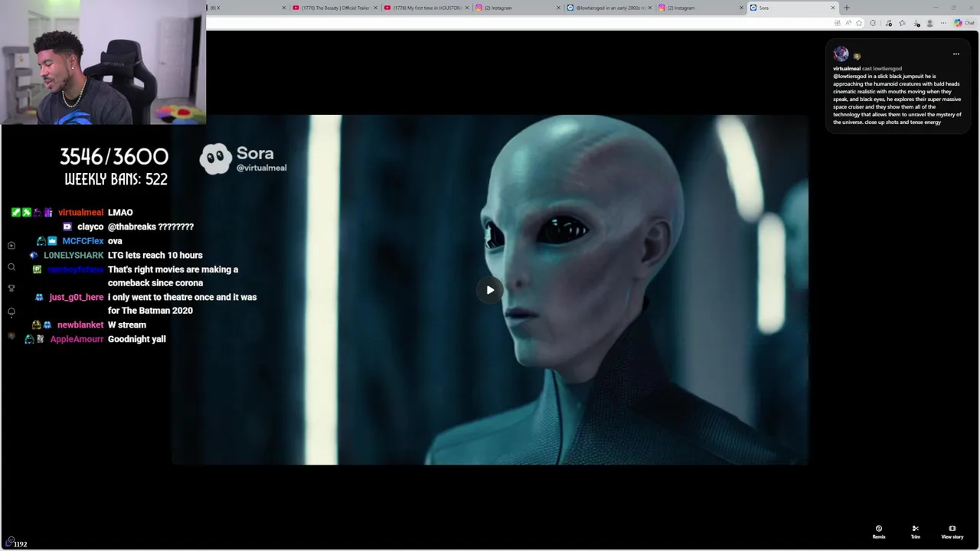
Task: Click the 1192 viewer count
Action: pos(21,544)
